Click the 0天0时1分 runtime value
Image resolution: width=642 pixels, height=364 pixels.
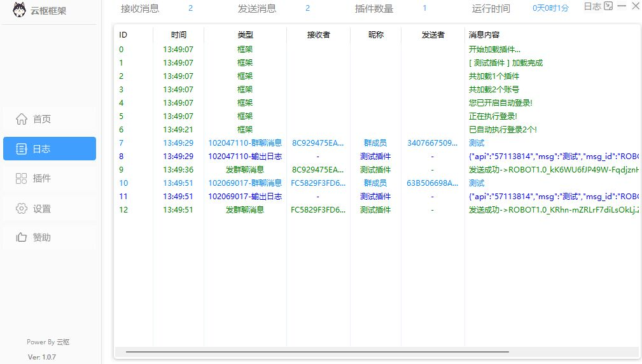pos(550,9)
